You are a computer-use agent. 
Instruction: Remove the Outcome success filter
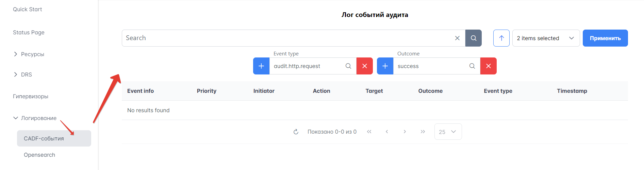(x=488, y=66)
